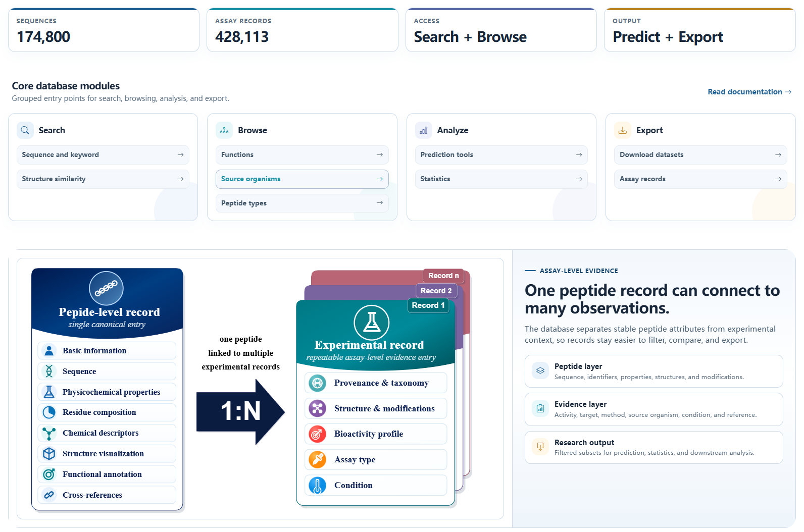The width and height of the screenshot is (804, 532).
Task: Click the Assay type orange dropper icon
Action: [x=317, y=459]
